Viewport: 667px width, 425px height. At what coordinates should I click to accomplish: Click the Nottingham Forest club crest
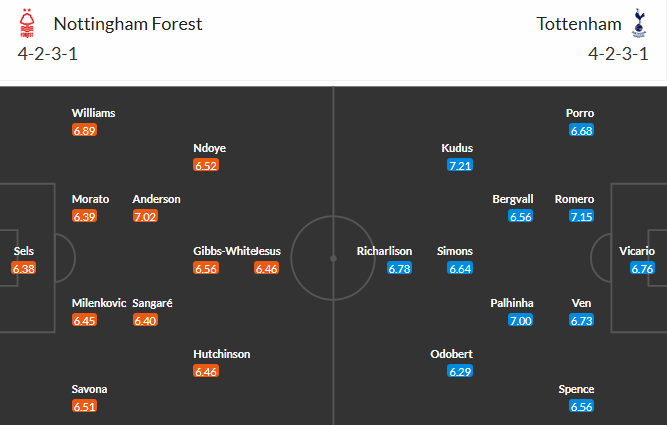[27, 23]
